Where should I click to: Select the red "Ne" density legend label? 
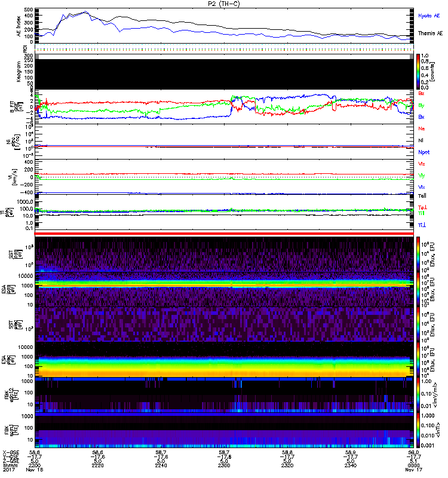click(421, 128)
